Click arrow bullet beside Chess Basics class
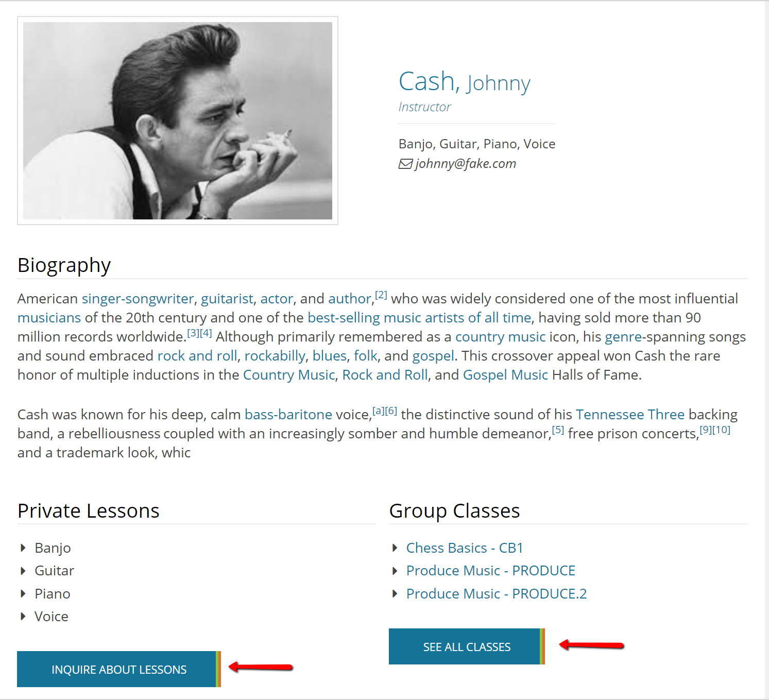769x700 pixels. [x=395, y=548]
